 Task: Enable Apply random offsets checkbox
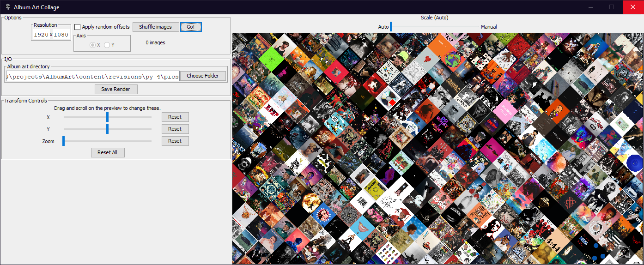tap(78, 27)
